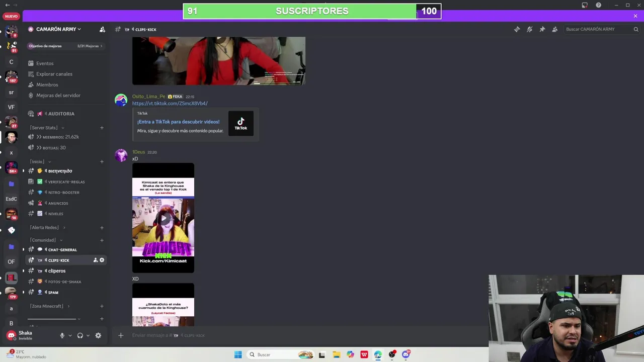
Task: Select the EsdC server icon
Action: pyautogui.click(x=11, y=199)
